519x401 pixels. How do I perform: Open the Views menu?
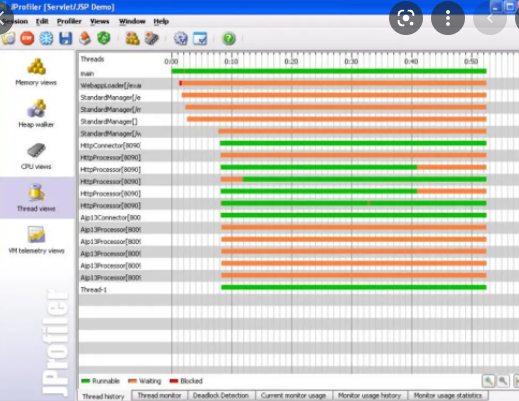100,21
